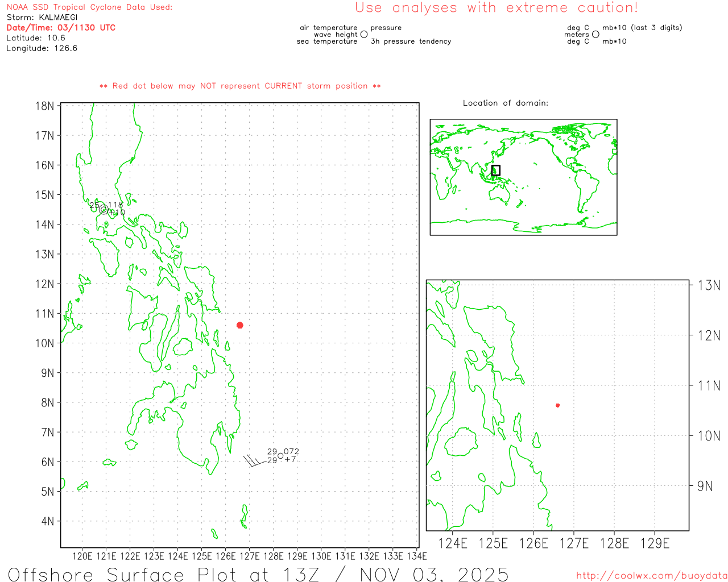Click the red dot disclaimer note
Image resolution: width=728 pixels, height=582 pixels.
pos(240,86)
